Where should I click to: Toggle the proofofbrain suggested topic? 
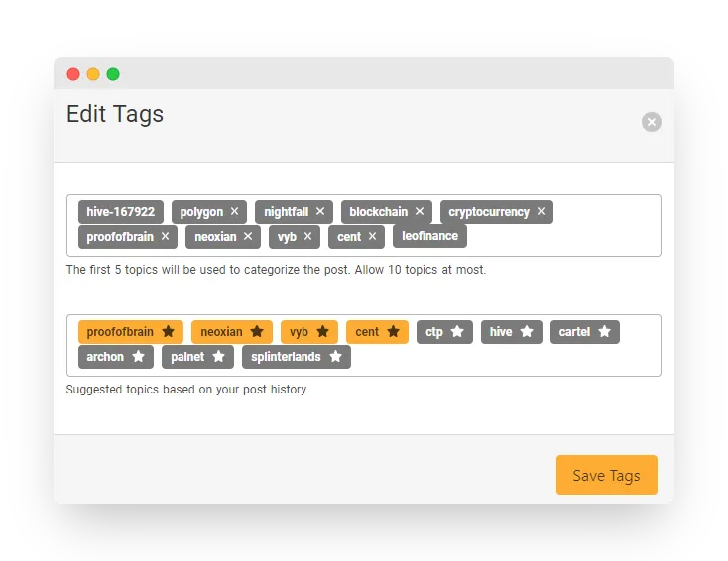click(x=131, y=332)
